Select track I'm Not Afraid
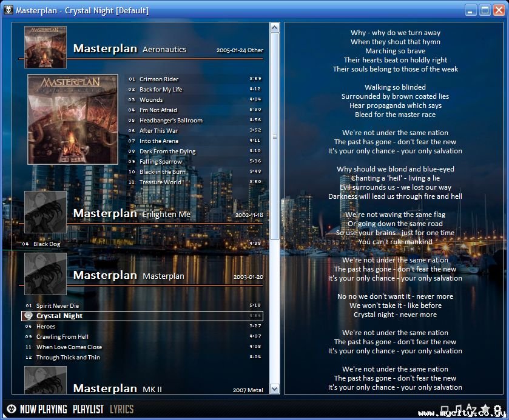Viewport: 509px width, 420px height. click(x=195, y=110)
